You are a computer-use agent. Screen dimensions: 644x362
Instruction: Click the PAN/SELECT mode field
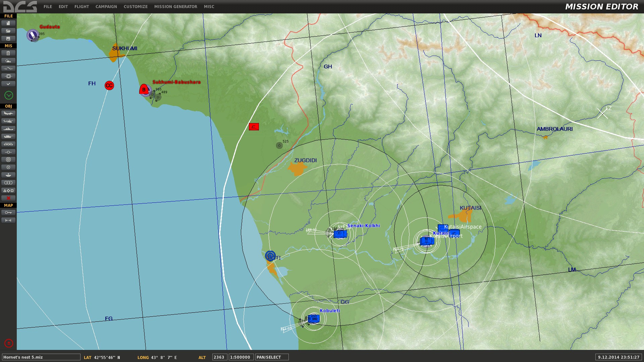coord(272,357)
